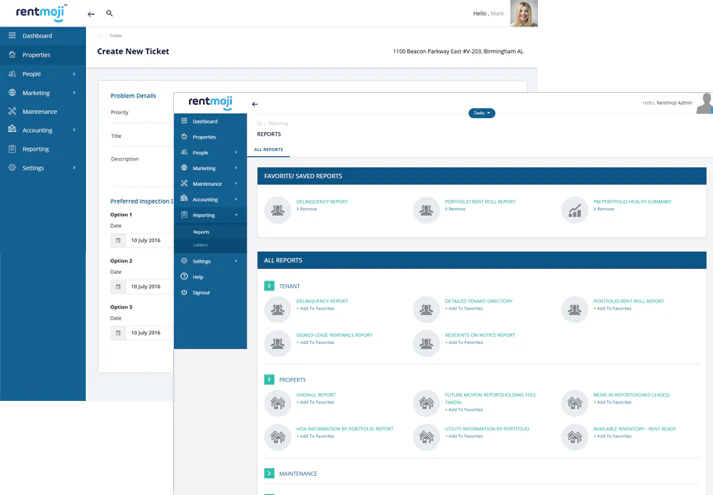
Task: Collapse the Reporting menu in the Reports window sidebar
Action: click(x=236, y=215)
